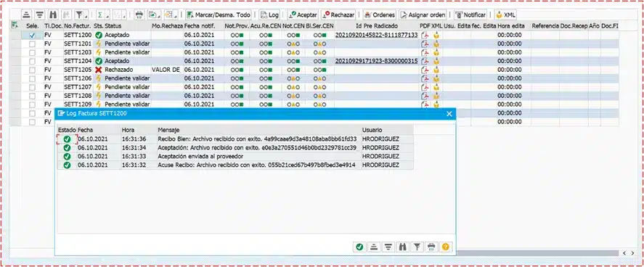Screen dimensions: 644x267
Task: Open Id Pre Radicado link 20210929171923-8300000315
Action: click(377, 61)
